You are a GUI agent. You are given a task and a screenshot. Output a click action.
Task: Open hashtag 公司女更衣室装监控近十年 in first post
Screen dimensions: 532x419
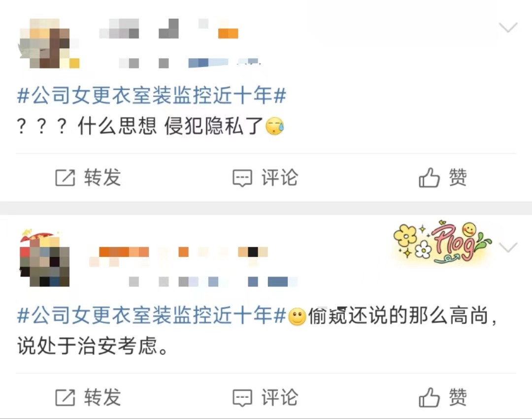tap(152, 95)
